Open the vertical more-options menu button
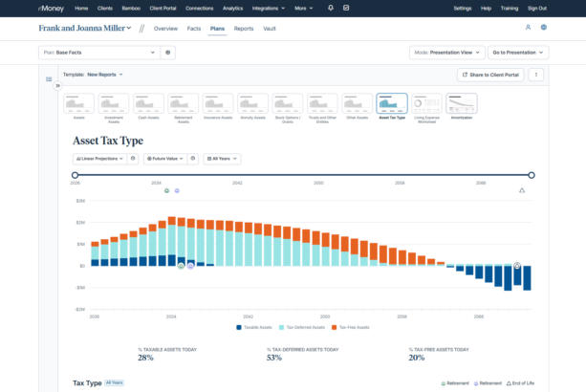The height and width of the screenshot is (392, 586). click(536, 75)
